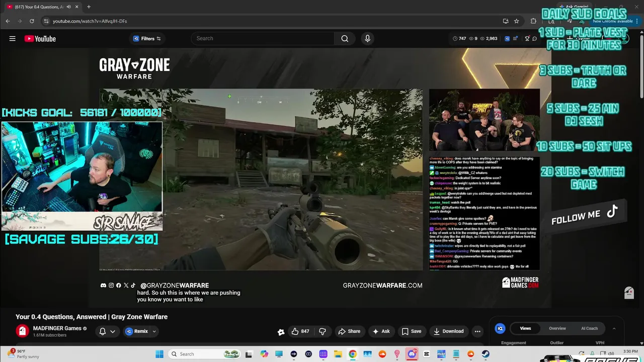Open the trophy icon in vidIQ bar
This screenshot has width=644, height=362.
click(x=527, y=39)
